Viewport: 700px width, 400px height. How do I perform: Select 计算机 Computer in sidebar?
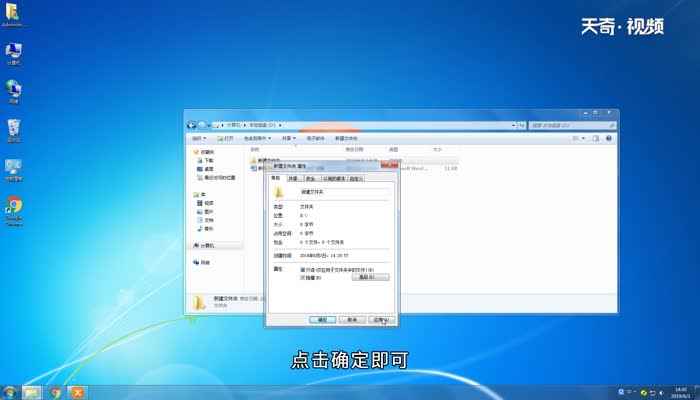pyautogui.click(x=204, y=246)
